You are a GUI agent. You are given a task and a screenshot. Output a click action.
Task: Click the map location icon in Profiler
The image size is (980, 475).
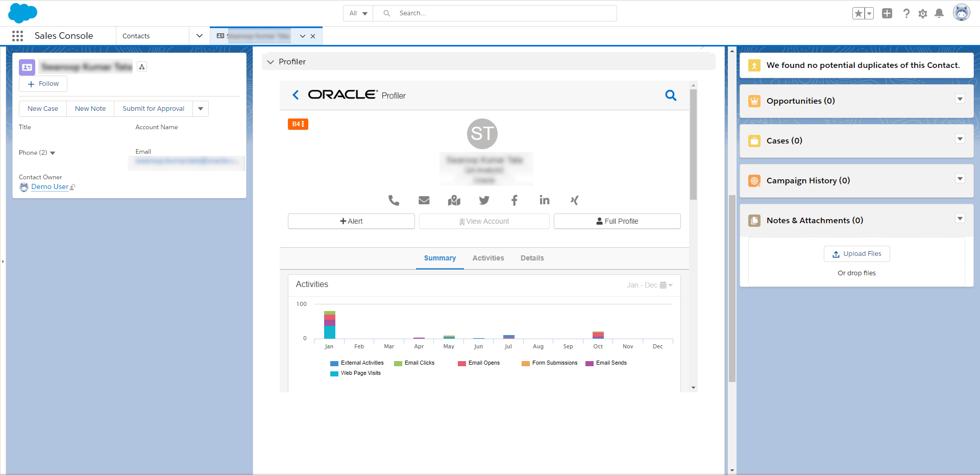[x=454, y=200]
